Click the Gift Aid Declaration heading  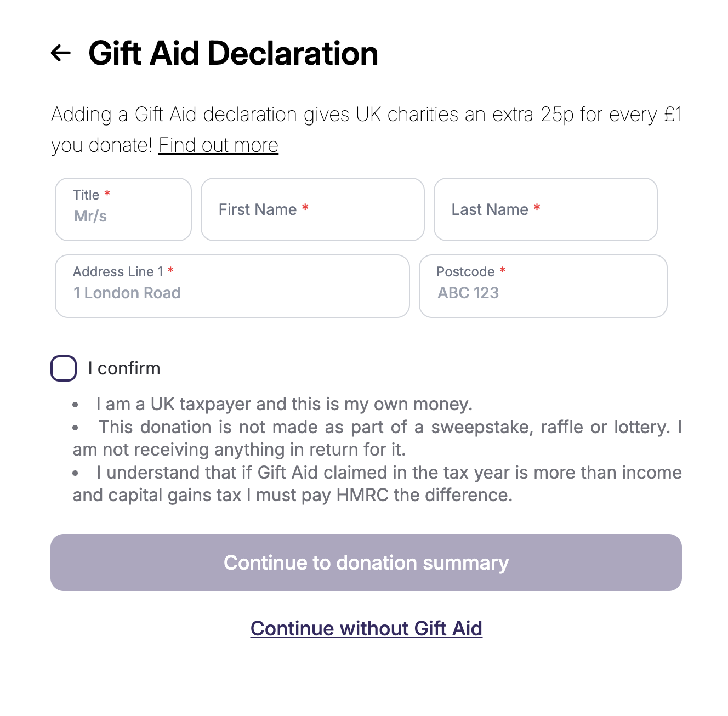click(x=233, y=53)
